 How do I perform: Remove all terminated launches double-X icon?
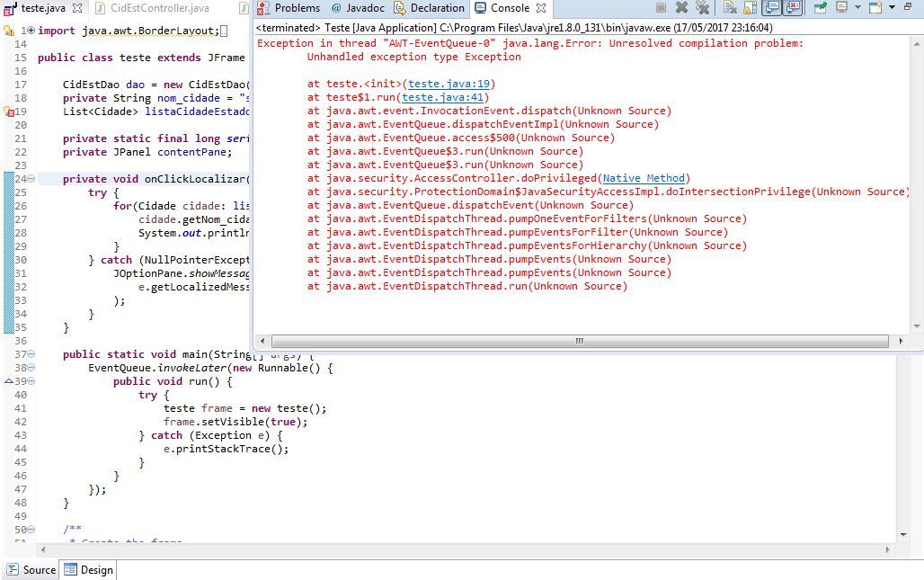pos(702,8)
